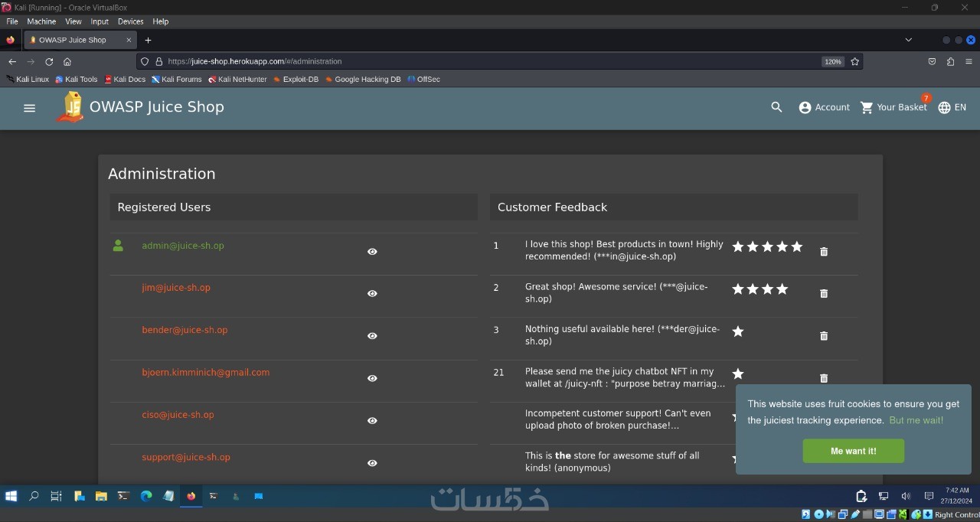Close the OWASP Juice Shop tab
The width and height of the screenshot is (980, 522).
(129, 40)
